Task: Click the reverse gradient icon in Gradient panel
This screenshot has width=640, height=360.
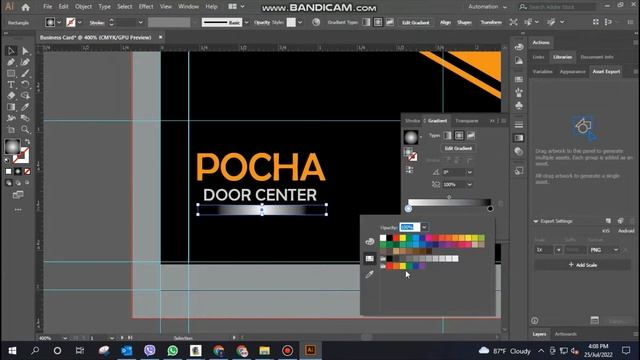Action: tap(409, 170)
